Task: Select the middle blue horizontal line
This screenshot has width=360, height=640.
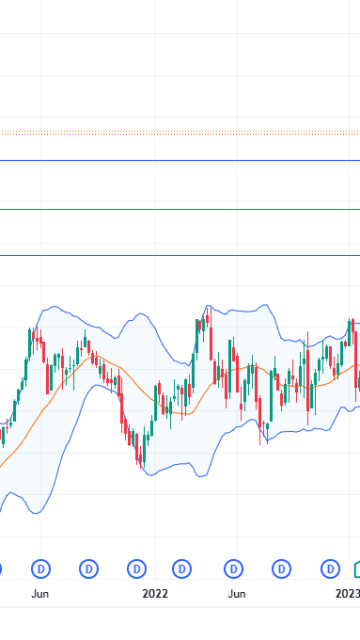Action: (180, 209)
